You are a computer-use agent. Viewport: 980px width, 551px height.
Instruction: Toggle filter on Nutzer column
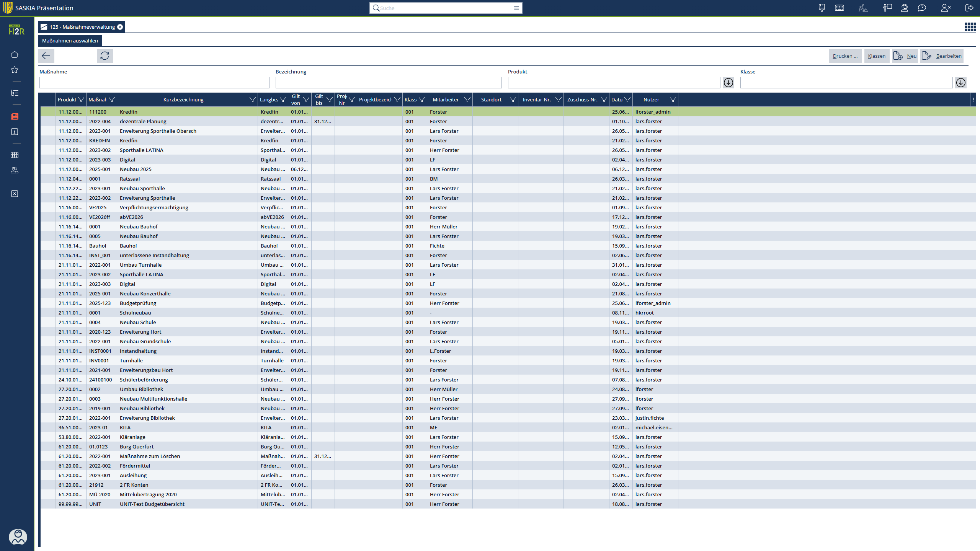point(673,99)
